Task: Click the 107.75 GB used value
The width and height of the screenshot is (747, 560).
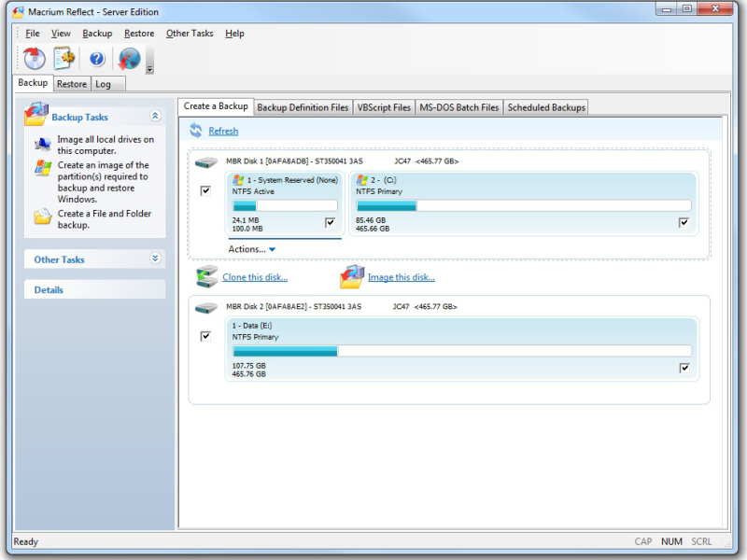Action: [x=248, y=366]
